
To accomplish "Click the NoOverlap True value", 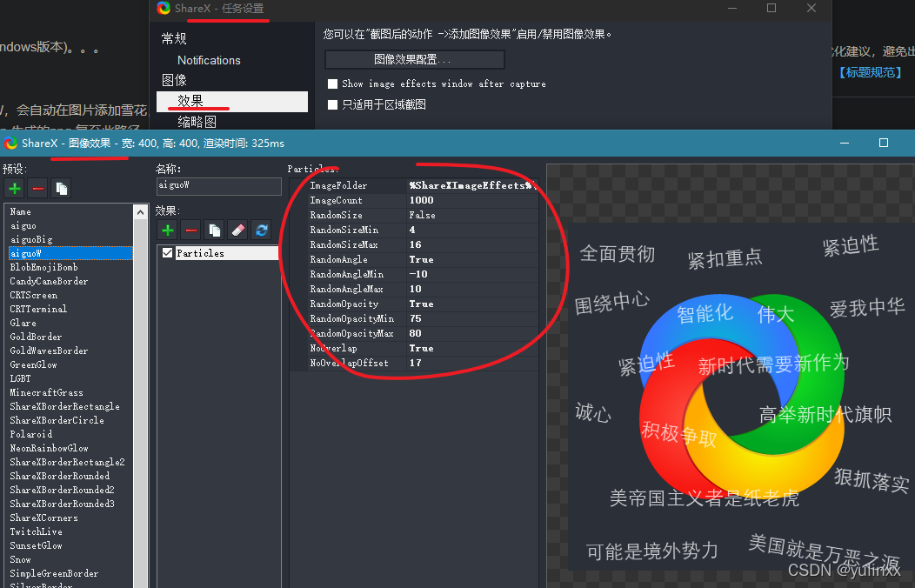I will click(472, 348).
